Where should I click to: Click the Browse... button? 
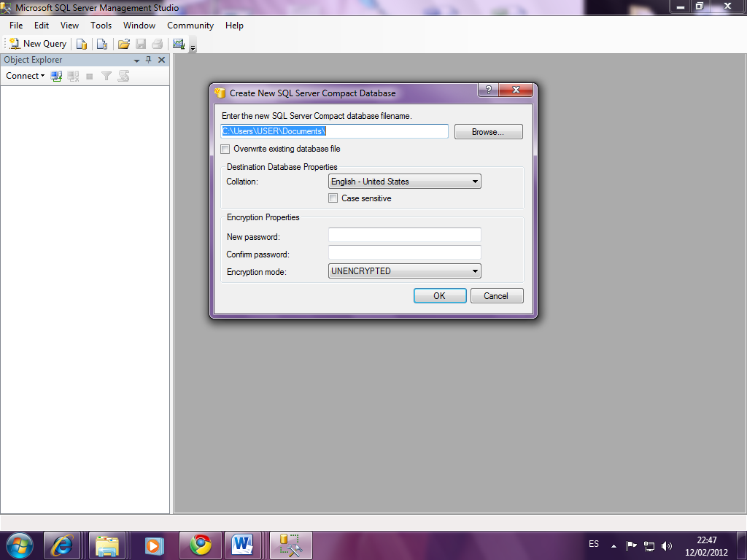pos(488,132)
